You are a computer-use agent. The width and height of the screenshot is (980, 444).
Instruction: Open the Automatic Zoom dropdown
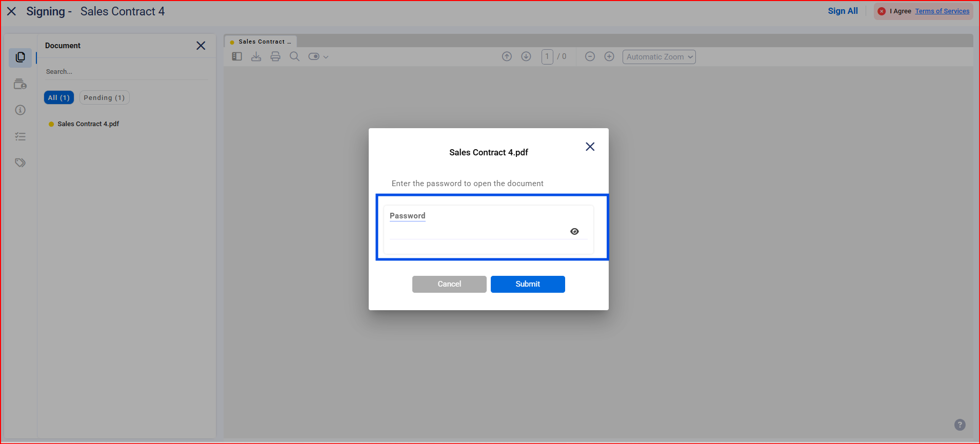pos(658,57)
